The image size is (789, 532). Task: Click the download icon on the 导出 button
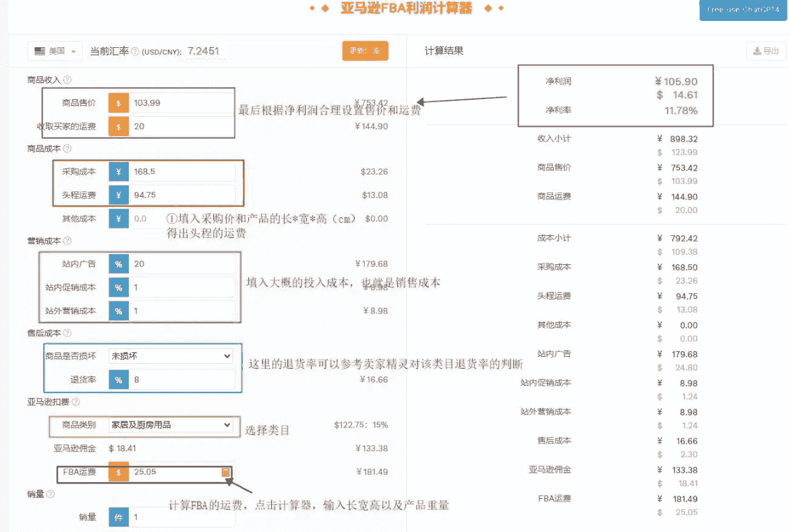(757, 51)
